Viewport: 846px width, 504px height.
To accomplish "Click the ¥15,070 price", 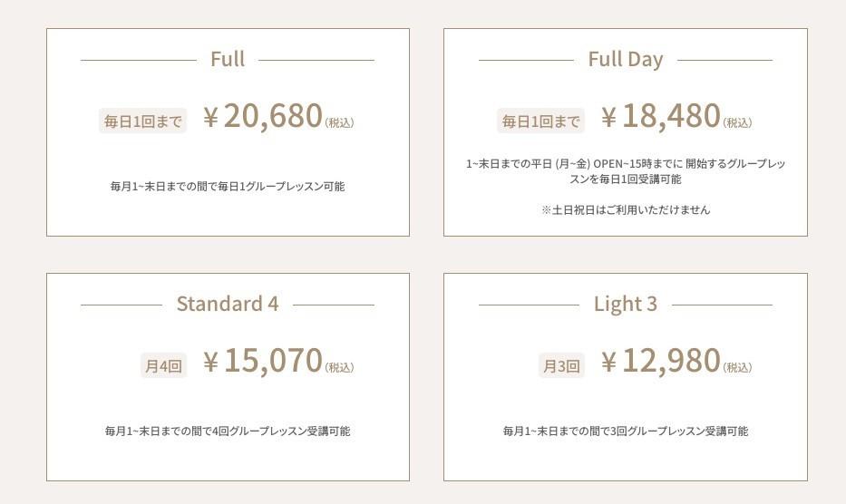I will (263, 362).
